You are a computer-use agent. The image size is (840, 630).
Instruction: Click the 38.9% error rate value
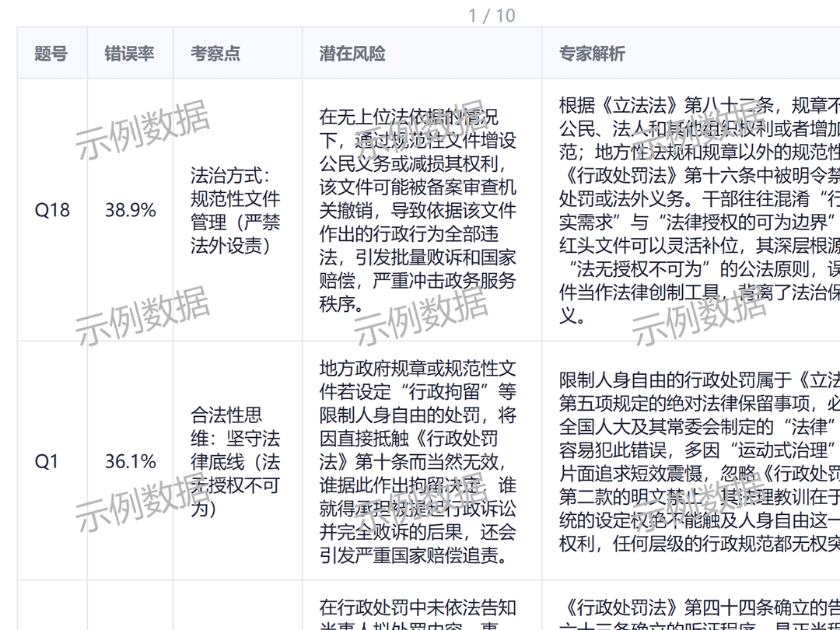[x=130, y=210]
